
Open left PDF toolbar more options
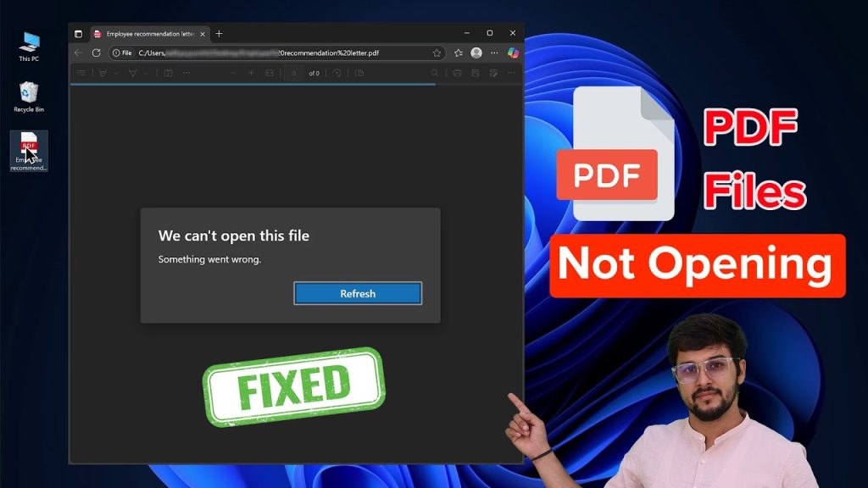point(186,73)
